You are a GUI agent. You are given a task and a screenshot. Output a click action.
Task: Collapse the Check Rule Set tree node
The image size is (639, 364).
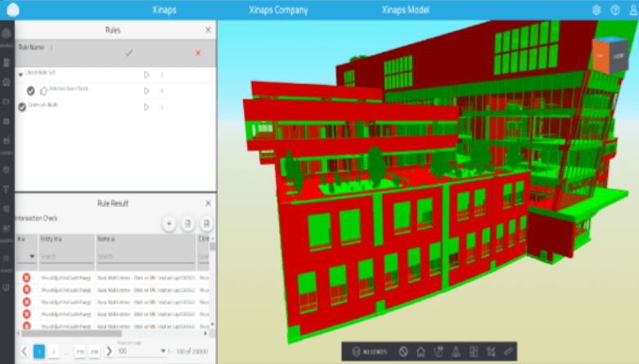(x=20, y=74)
